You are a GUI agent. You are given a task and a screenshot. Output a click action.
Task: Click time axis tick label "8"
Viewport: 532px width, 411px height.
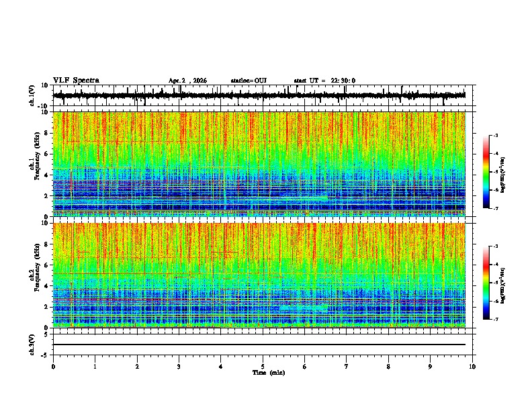tap(388, 367)
